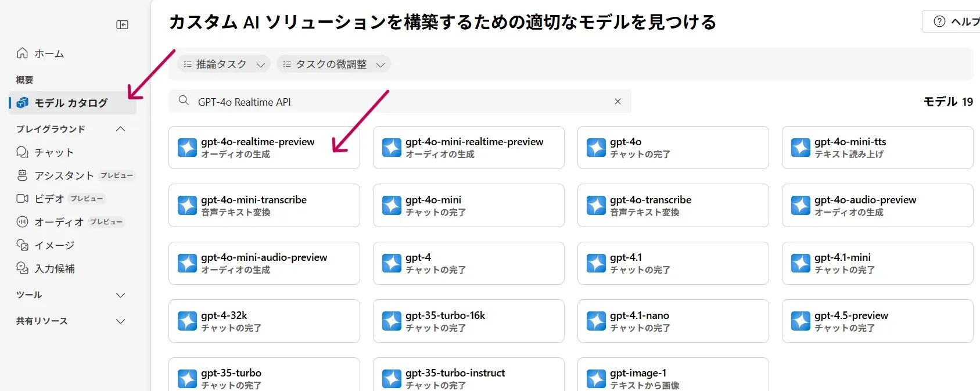Image resolution: width=980 pixels, height=391 pixels.
Task: Click the help question mark icon
Action: pyautogui.click(x=939, y=21)
